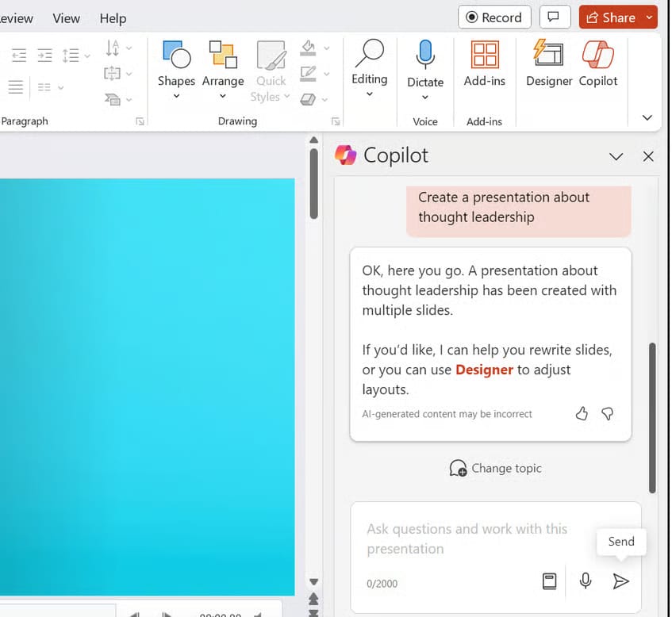Click the AI-generated content may be incorrect text
The height and width of the screenshot is (617, 672).
[x=447, y=414]
